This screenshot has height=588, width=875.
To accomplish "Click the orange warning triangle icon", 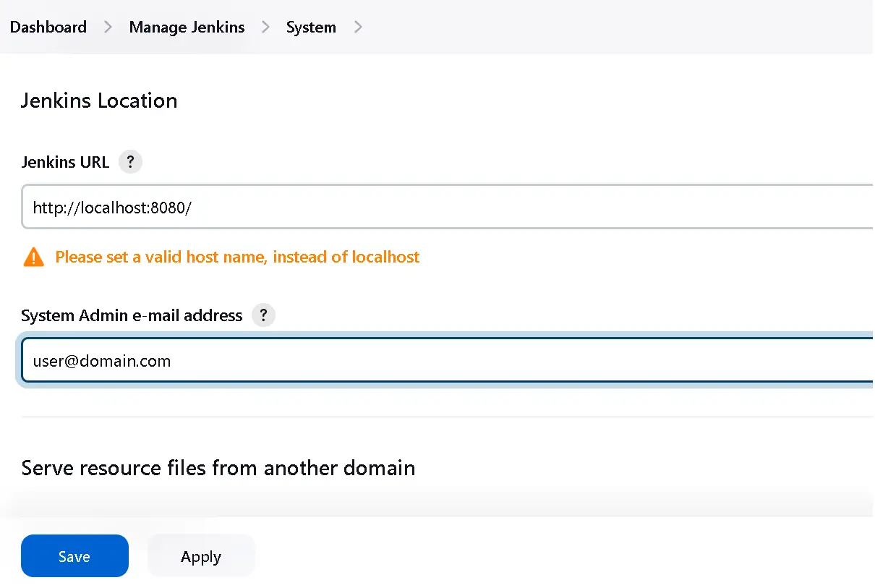I will [x=33, y=257].
